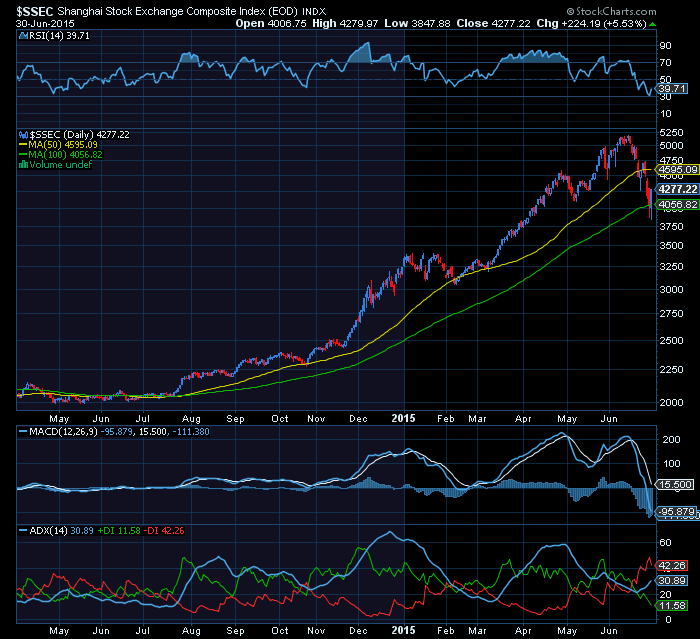Select the RSI(14) 39.71 legend label
700x639 pixels.
(59, 36)
